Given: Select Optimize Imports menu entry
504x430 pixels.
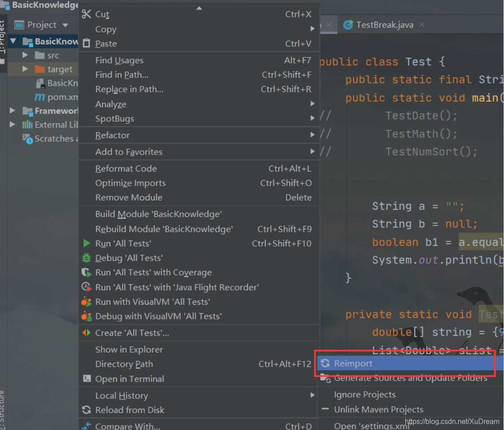Looking at the screenshot, I should 199,183.
